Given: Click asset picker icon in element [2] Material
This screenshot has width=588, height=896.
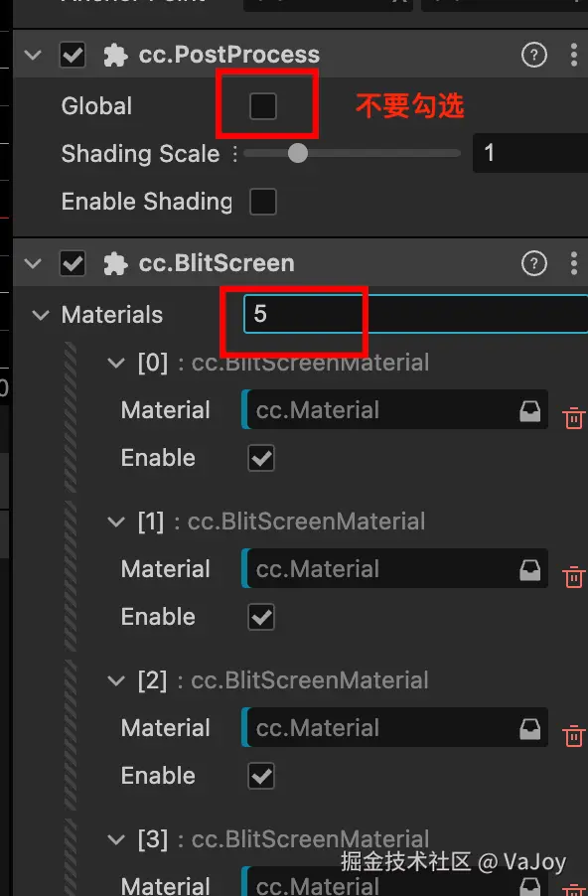Looking at the screenshot, I should tap(529, 728).
